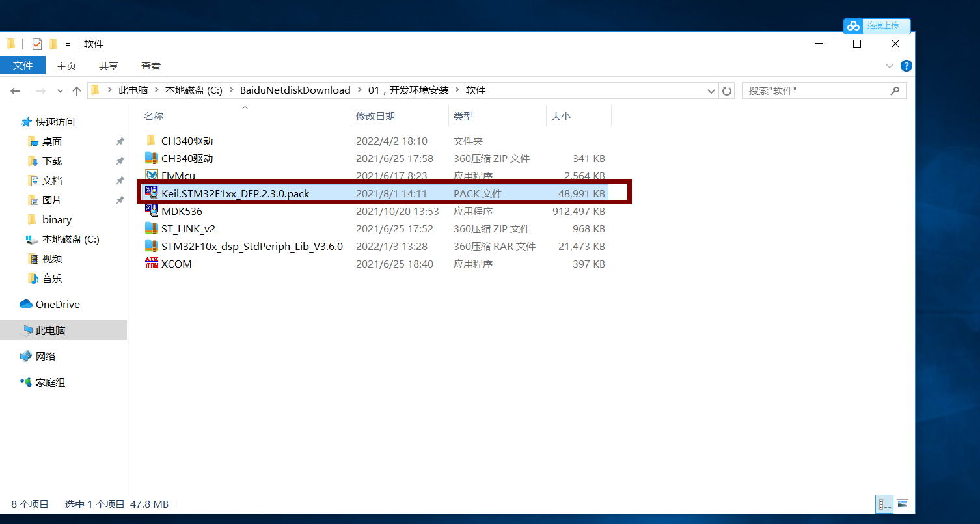
Task: Click BaiduNetdiskDownload in the breadcrumb
Action: (x=295, y=90)
